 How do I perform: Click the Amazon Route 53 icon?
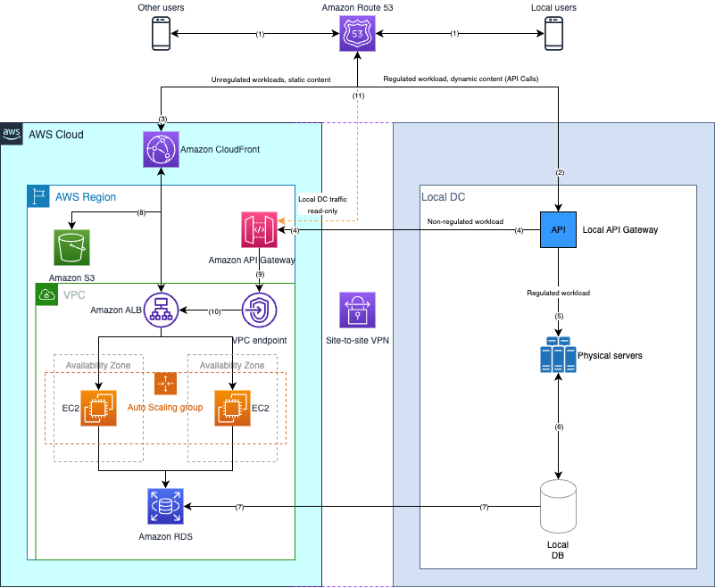click(357, 33)
